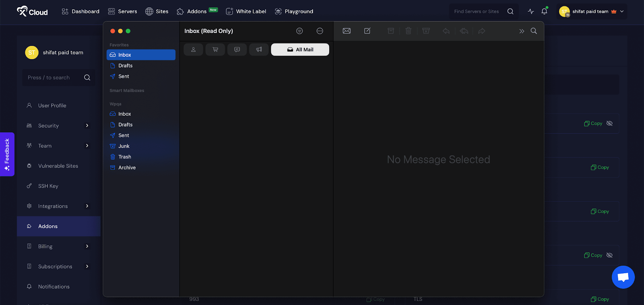
Task: Click the Feedback side button
Action: [x=7, y=154]
